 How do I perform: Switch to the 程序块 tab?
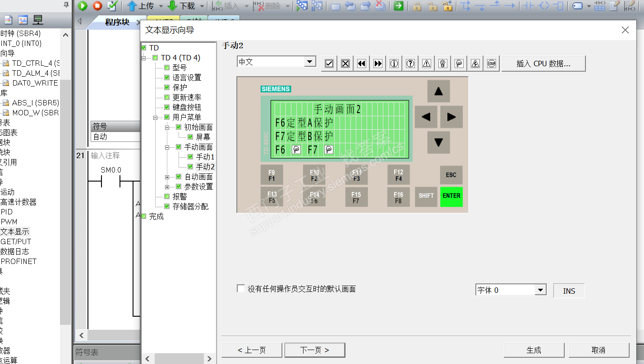pos(117,22)
